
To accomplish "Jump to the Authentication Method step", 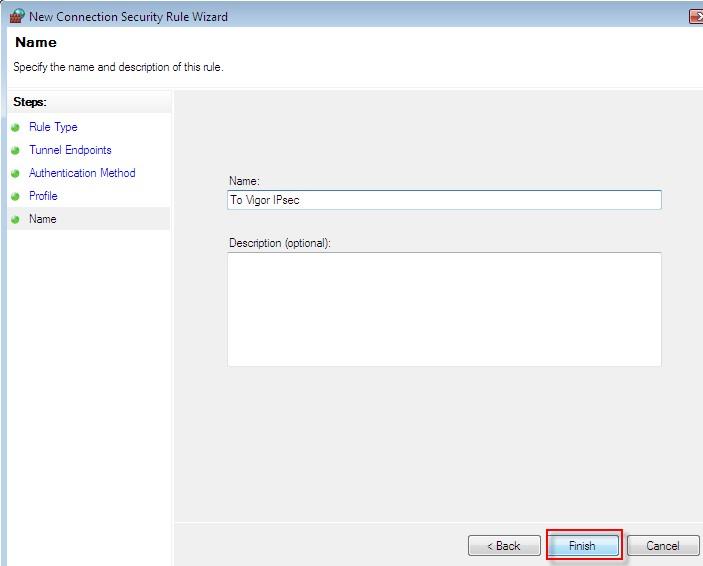I will tap(82, 173).
